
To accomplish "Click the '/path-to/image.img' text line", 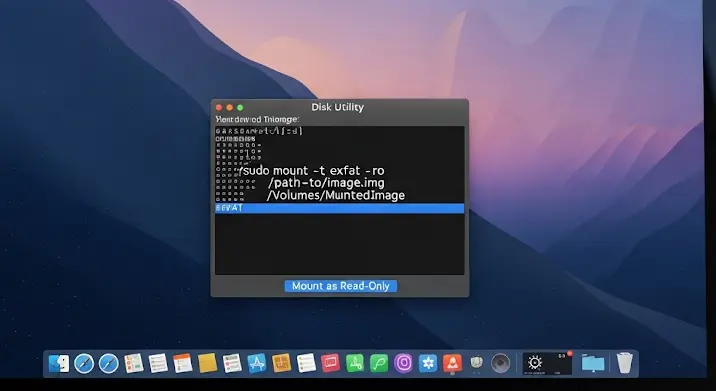I will (326, 183).
